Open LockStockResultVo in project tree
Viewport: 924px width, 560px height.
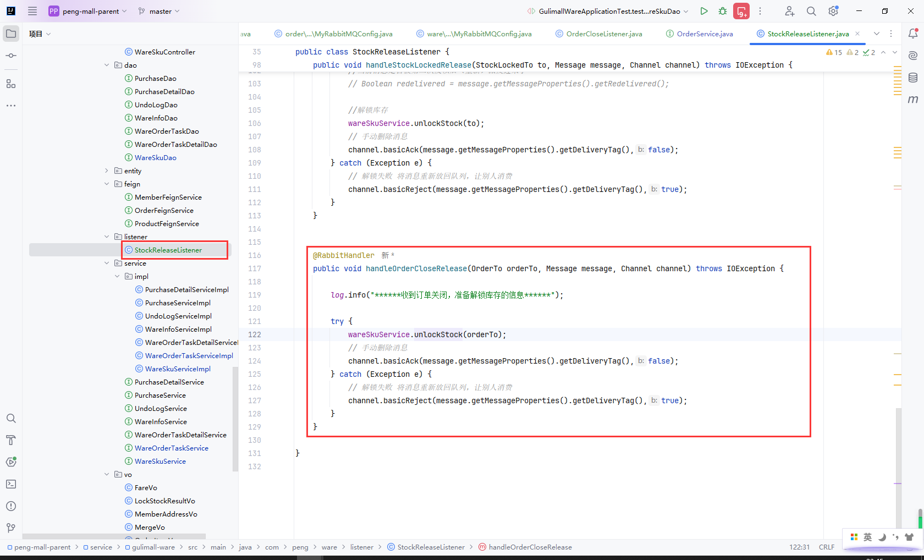pos(160,501)
